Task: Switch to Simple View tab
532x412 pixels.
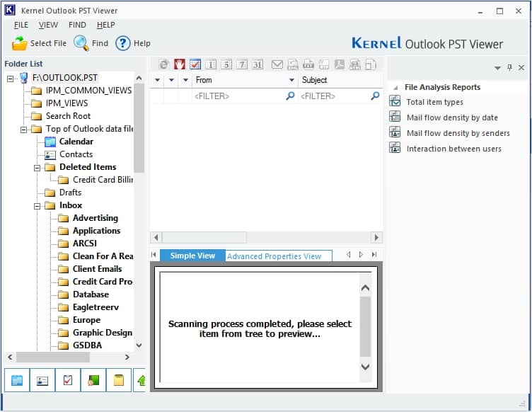Action: coord(192,256)
